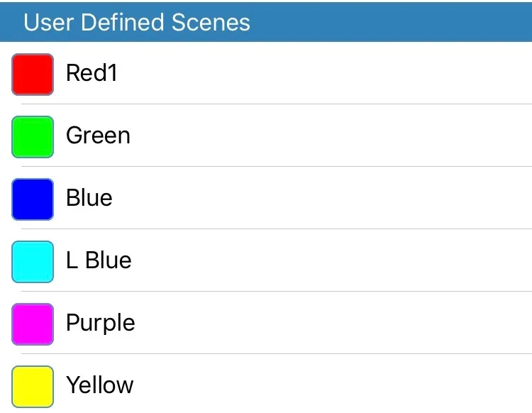
Task: Tap the green color swatch
Action: pos(33,136)
